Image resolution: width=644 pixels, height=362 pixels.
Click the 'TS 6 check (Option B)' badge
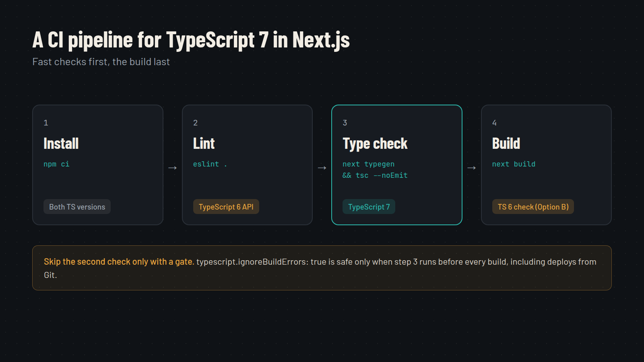(x=533, y=207)
